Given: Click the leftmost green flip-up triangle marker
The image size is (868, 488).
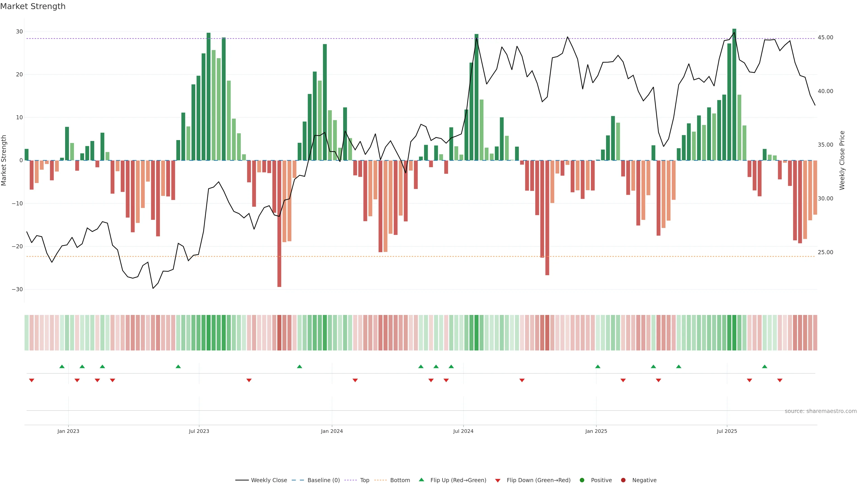Looking at the screenshot, I should pyautogui.click(x=62, y=366).
